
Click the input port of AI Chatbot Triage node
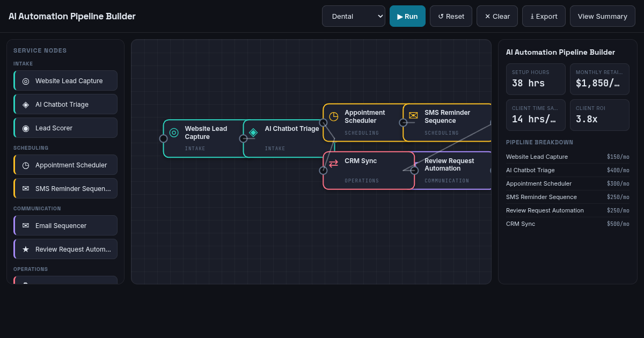coord(243,138)
